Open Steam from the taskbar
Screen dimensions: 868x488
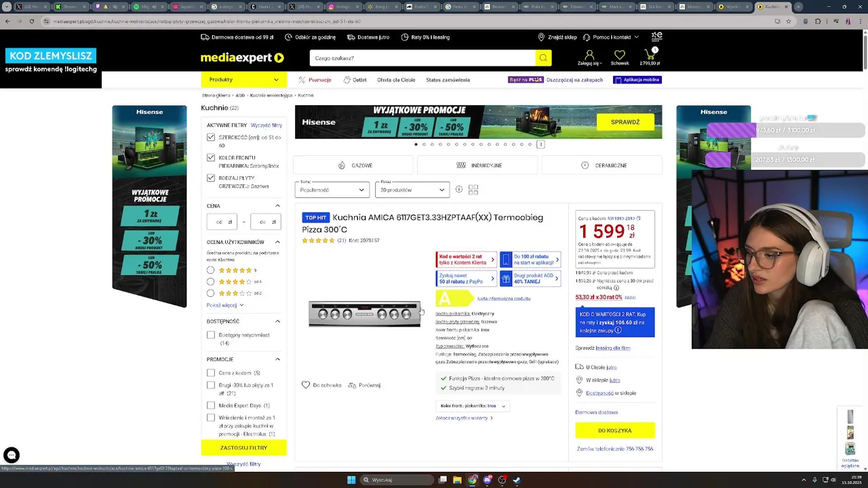517,480
